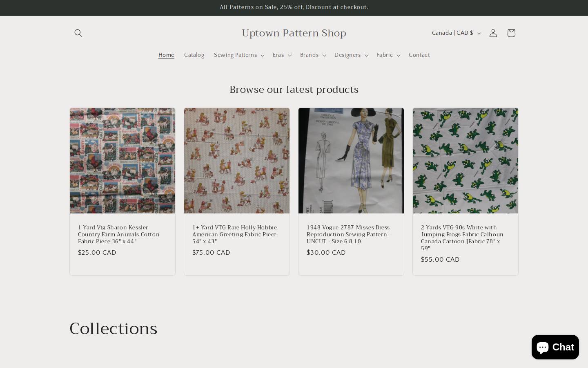Open the search magnifier icon
The image size is (588, 368).
point(78,33)
